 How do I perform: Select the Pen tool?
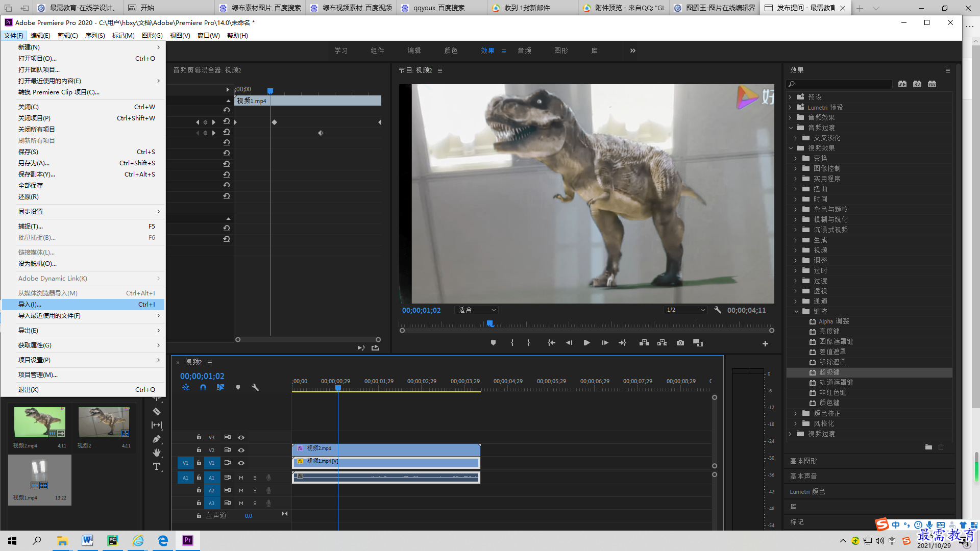coord(157,439)
